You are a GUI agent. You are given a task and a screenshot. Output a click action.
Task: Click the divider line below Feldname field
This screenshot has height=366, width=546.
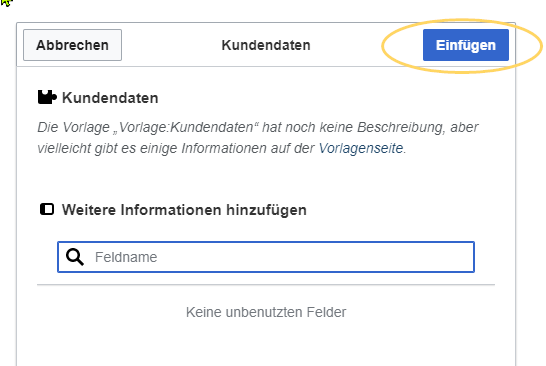tap(266, 285)
